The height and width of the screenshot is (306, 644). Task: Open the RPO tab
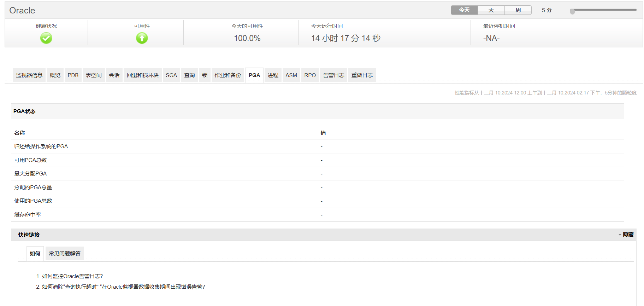pos(310,75)
